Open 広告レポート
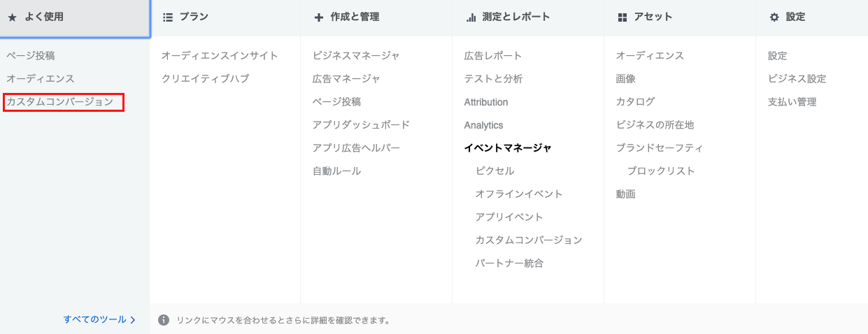This screenshot has width=868, height=334. click(x=493, y=56)
